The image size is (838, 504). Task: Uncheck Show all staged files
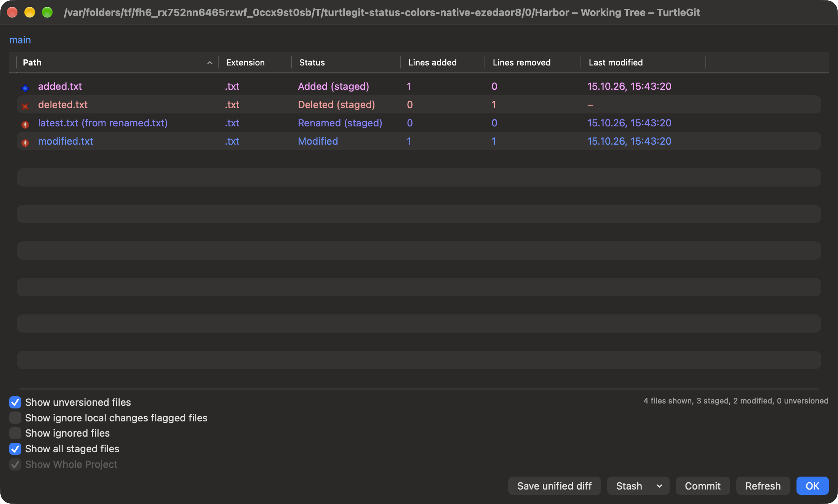coord(15,449)
